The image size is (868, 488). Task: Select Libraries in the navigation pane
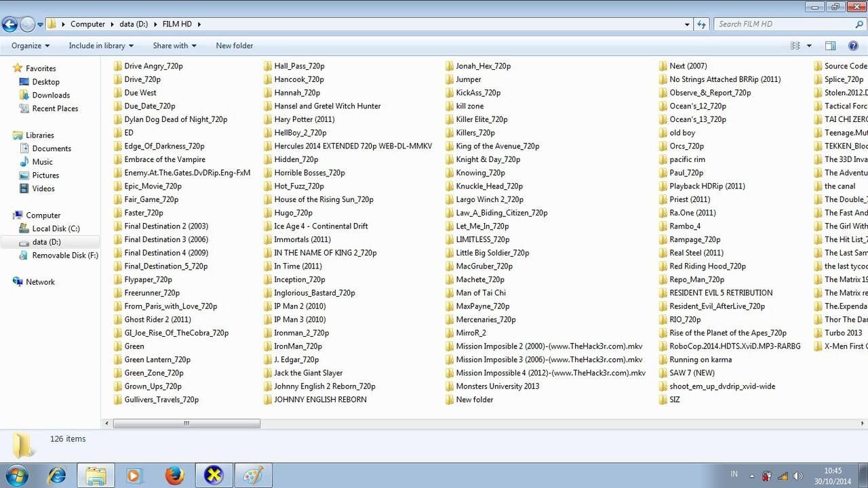pos(40,136)
